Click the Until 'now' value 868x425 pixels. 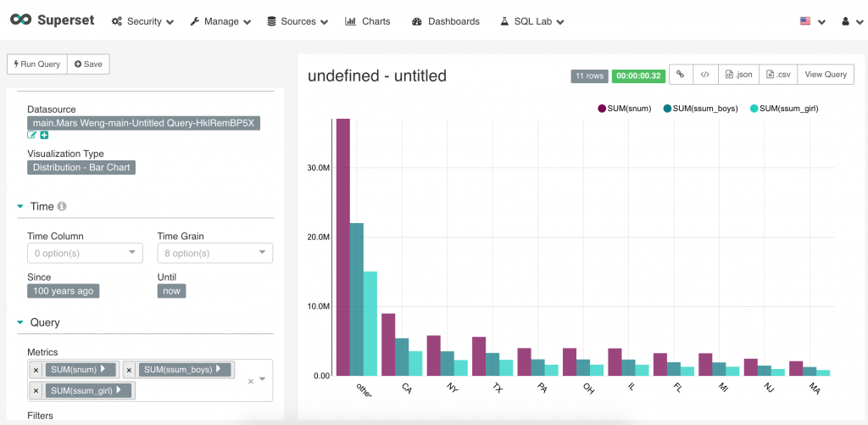171,291
